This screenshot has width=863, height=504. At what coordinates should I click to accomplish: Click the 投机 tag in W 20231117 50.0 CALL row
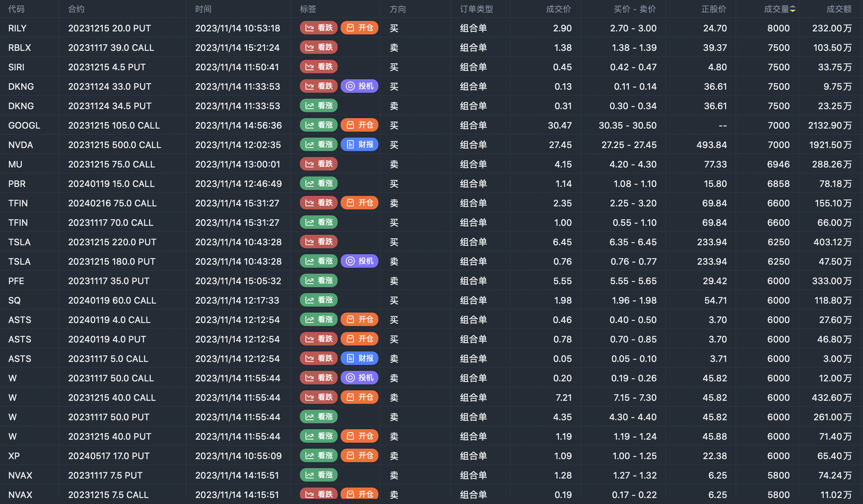(x=360, y=378)
